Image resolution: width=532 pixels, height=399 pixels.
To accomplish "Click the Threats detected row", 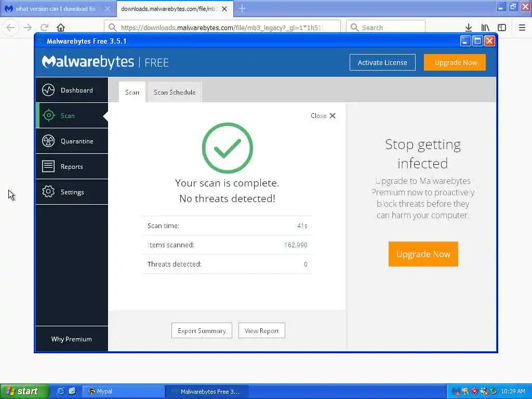I will coord(227,264).
